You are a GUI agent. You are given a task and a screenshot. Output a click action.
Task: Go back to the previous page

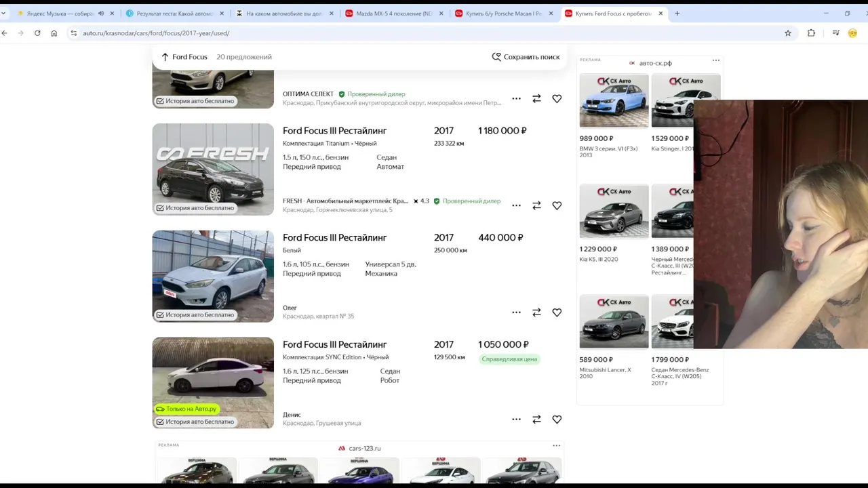pos(5,33)
